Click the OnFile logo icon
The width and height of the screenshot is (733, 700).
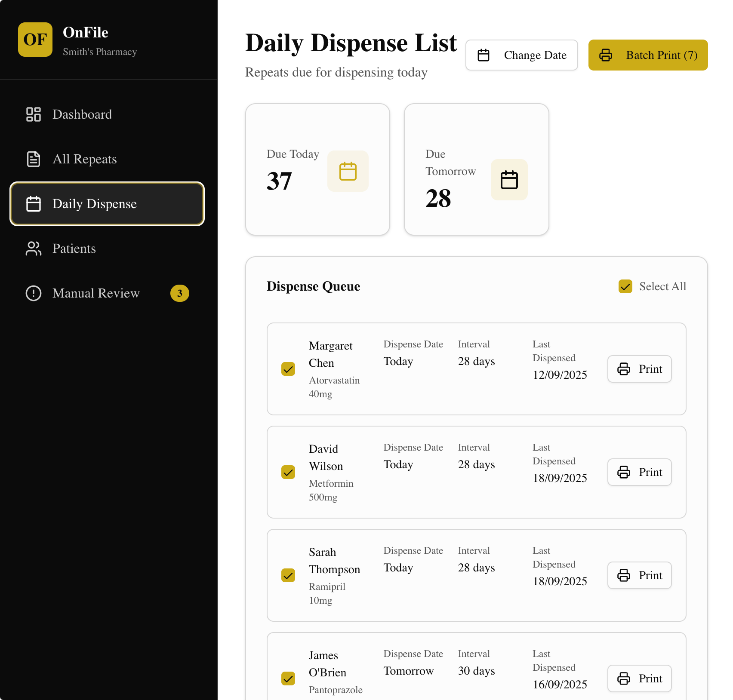pyautogui.click(x=35, y=40)
